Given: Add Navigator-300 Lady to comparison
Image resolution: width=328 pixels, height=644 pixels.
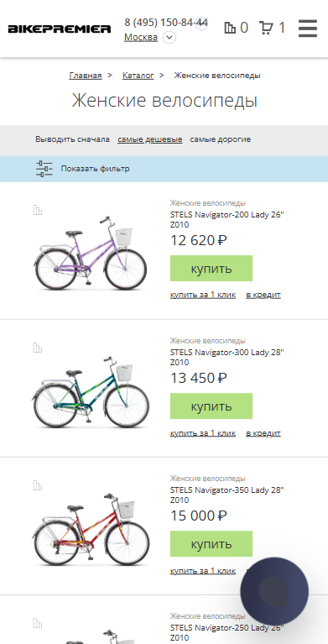Looking at the screenshot, I should click(38, 348).
